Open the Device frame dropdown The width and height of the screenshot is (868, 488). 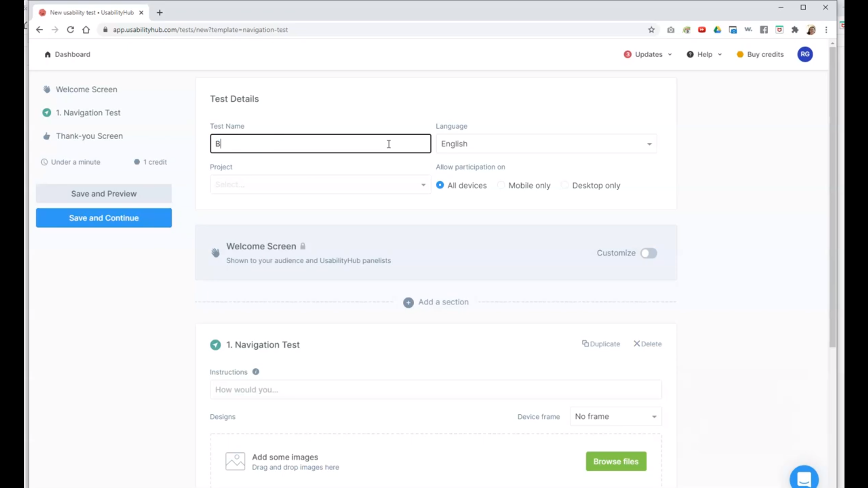[x=615, y=417]
